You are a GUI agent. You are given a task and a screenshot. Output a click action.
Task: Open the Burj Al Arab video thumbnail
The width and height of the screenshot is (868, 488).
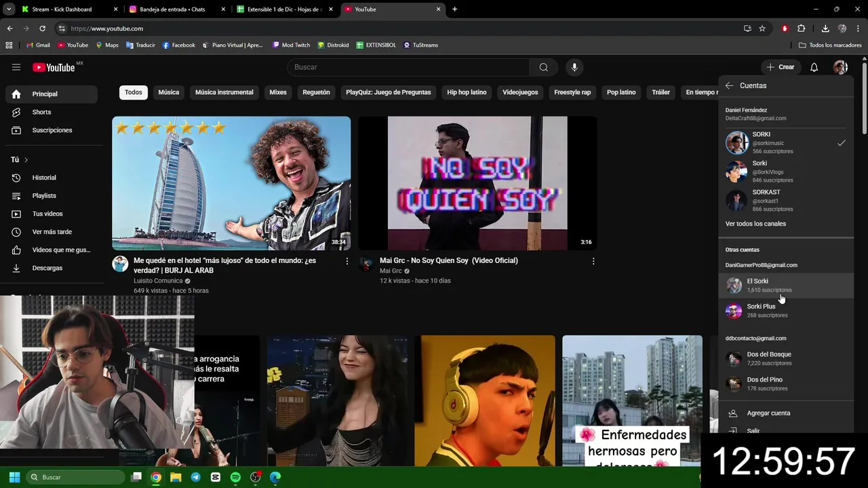click(x=231, y=183)
